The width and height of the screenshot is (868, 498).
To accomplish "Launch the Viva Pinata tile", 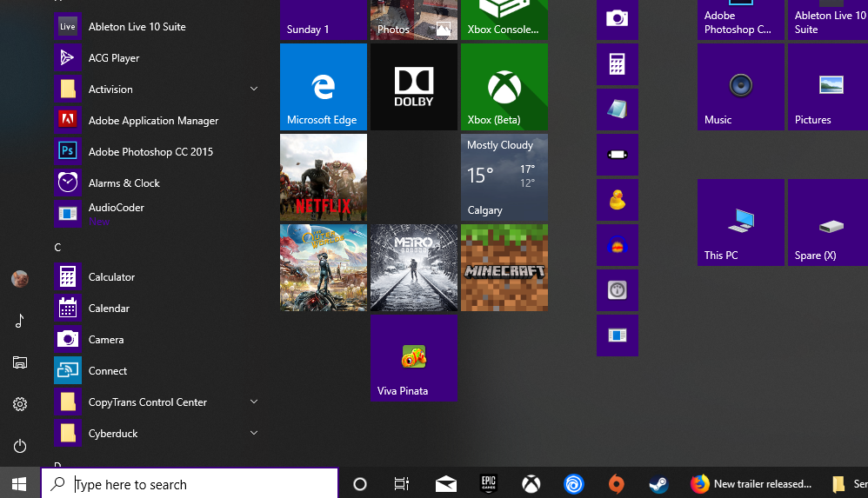I will point(413,358).
